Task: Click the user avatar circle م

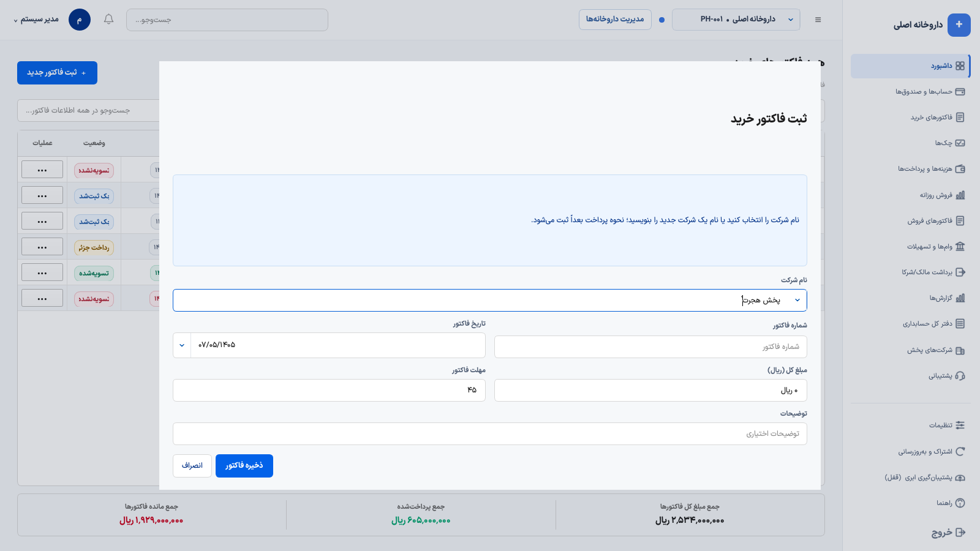Action: pyautogui.click(x=80, y=20)
